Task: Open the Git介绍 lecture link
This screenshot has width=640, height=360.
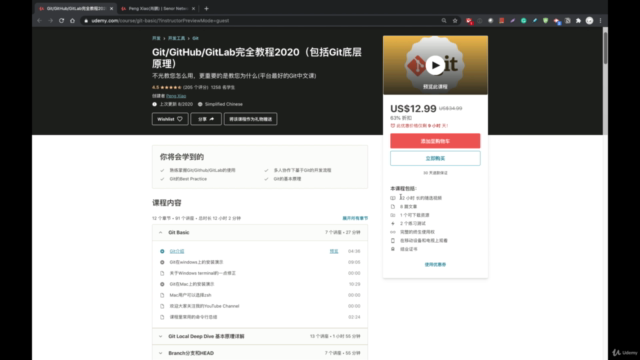Action: pos(177,251)
